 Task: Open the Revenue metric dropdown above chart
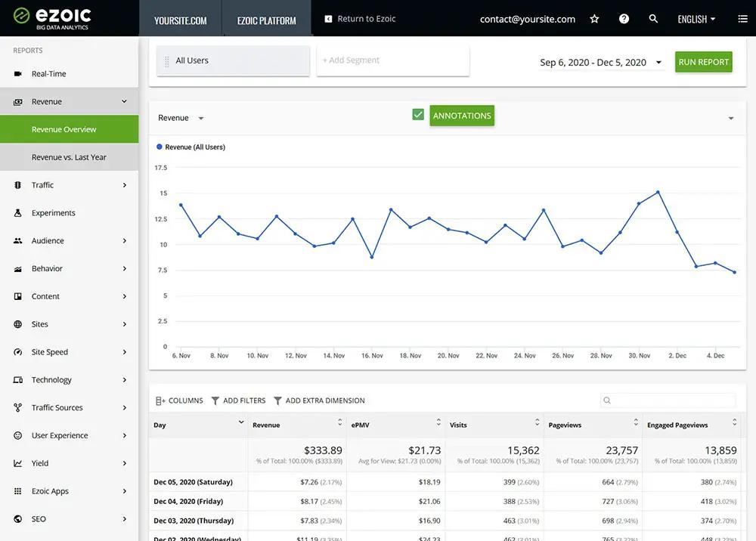(181, 118)
